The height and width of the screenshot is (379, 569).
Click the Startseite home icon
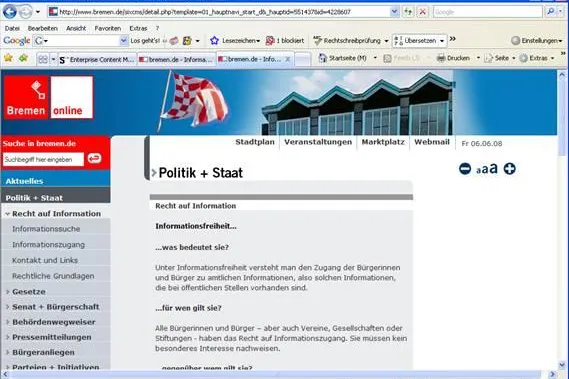pyautogui.click(x=322, y=58)
